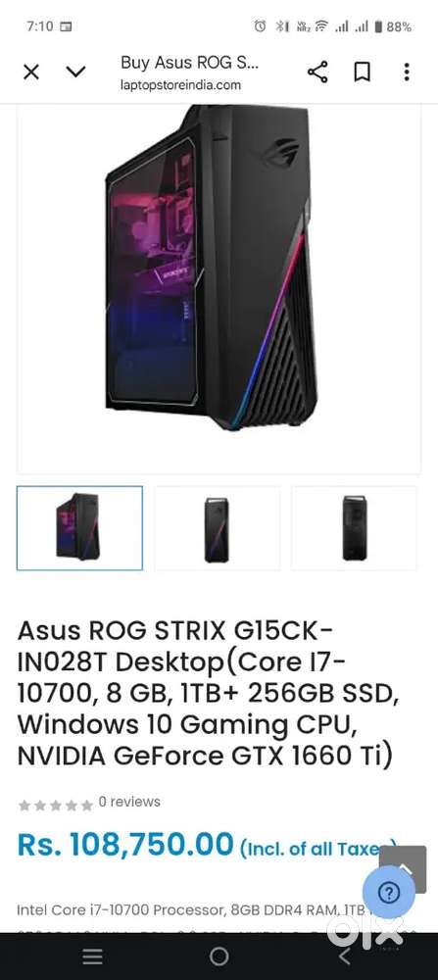
Task: Select the third thumbnail showing rear view
Action: pos(355,528)
